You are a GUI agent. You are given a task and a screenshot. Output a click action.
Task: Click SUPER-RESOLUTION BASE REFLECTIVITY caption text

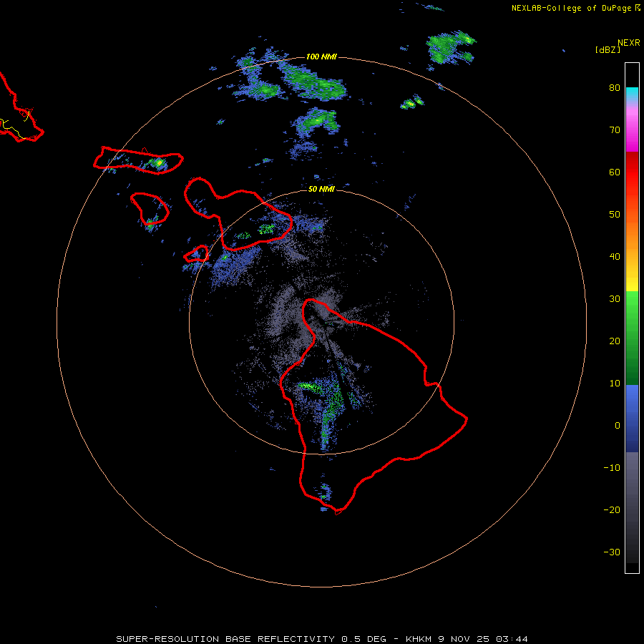(225, 639)
